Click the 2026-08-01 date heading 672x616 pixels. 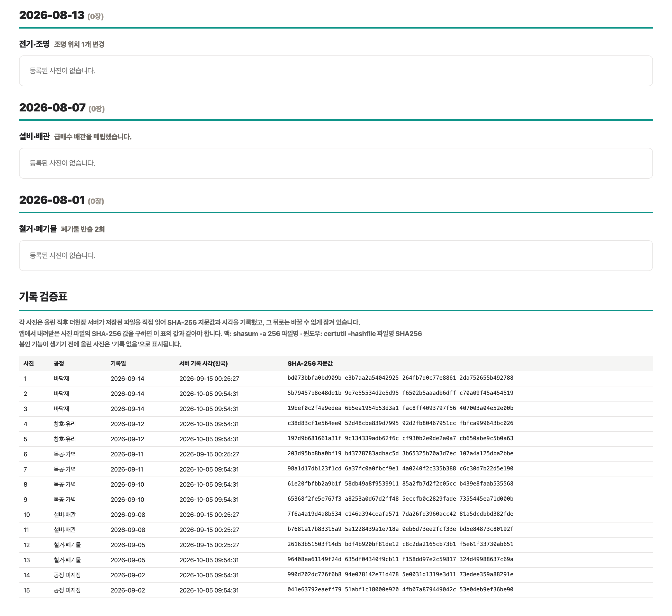pos(52,200)
